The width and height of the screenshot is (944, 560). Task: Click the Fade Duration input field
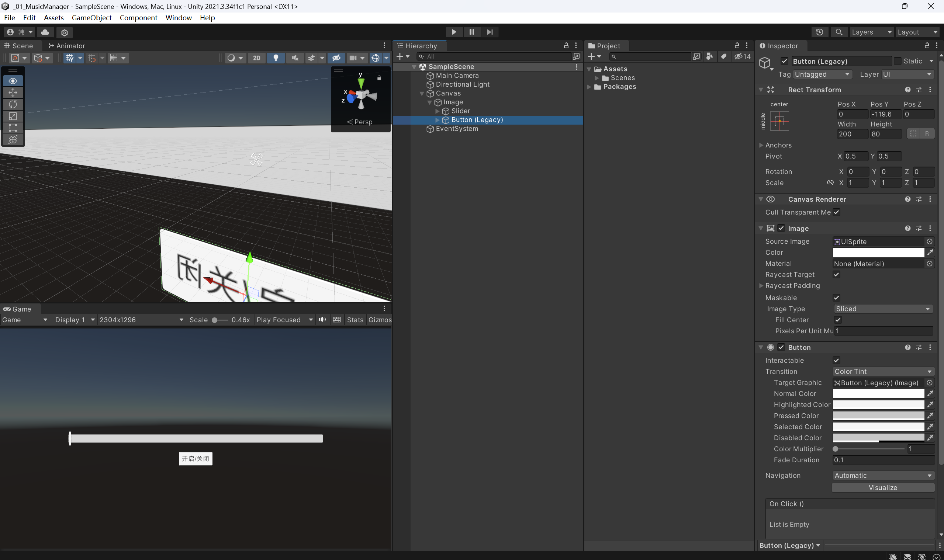pos(883,460)
